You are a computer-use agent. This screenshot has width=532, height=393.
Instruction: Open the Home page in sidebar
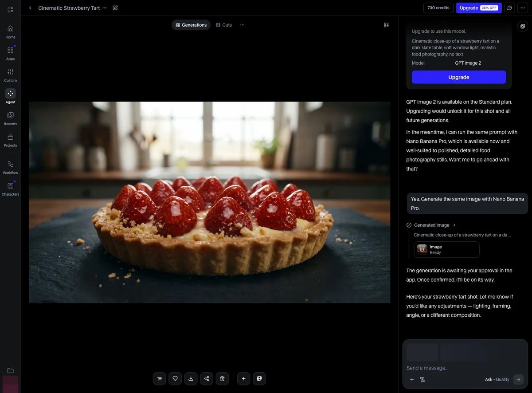[10, 32]
